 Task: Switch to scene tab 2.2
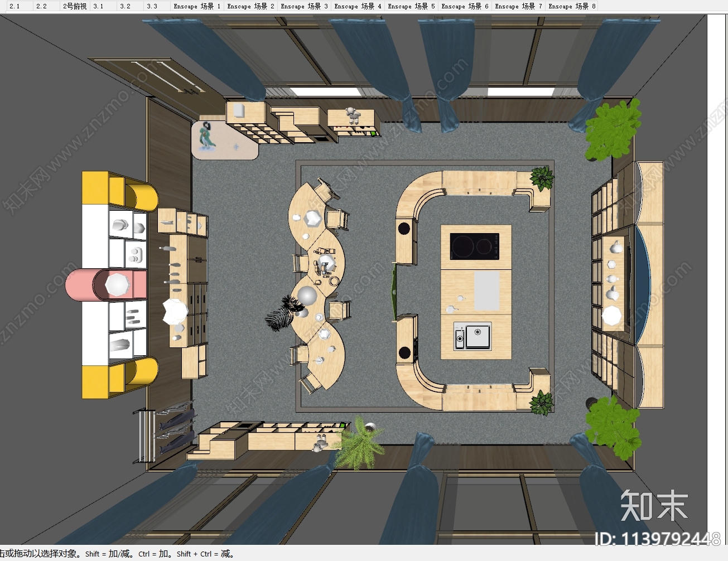46,6
